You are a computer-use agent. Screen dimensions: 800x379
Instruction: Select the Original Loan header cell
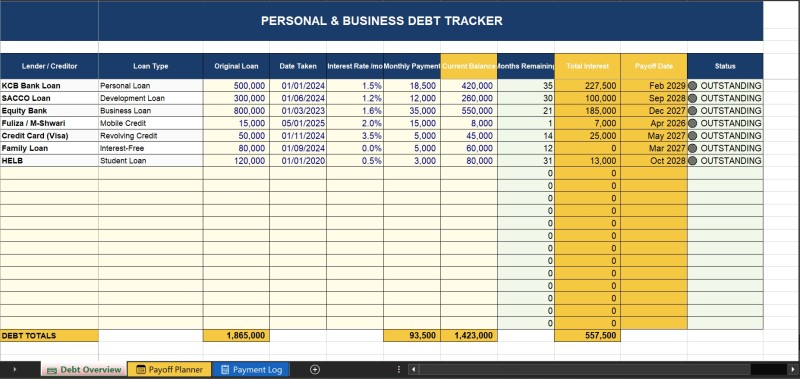point(236,66)
